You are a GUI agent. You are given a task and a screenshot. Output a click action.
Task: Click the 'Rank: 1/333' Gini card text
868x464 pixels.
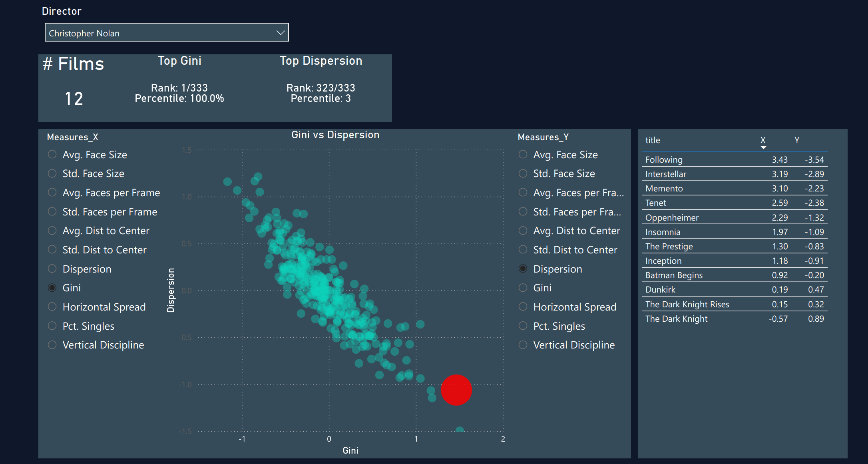(179, 88)
